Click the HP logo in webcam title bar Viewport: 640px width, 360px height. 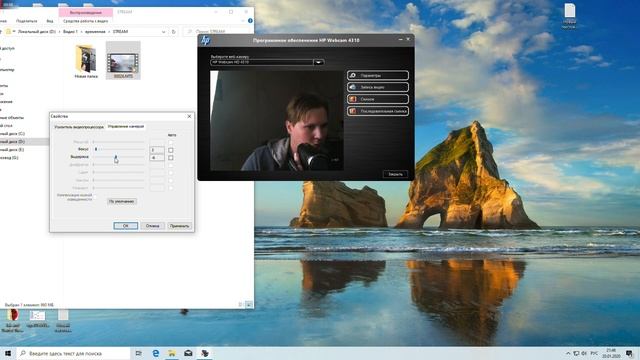pyautogui.click(x=205, y=40)
